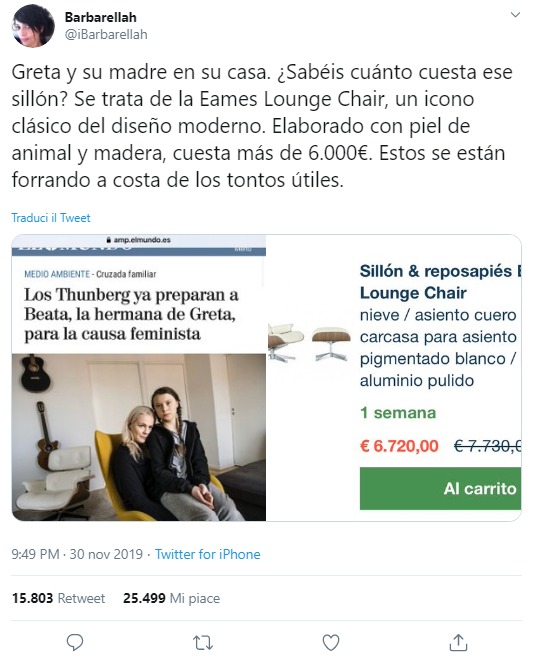This screenshot has height=663, width=535.
Task: Click the amp.elmundo.es lock icon
Action: tap(109, 240)
